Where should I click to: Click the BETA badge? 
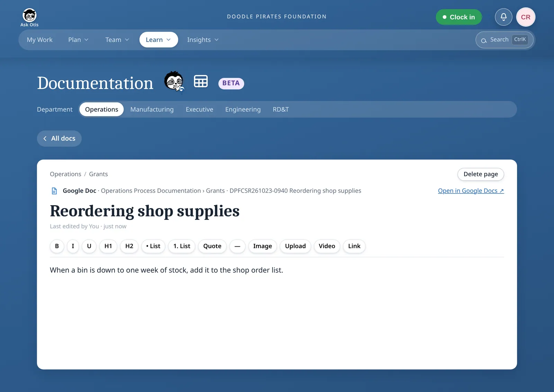pos(231,83)
